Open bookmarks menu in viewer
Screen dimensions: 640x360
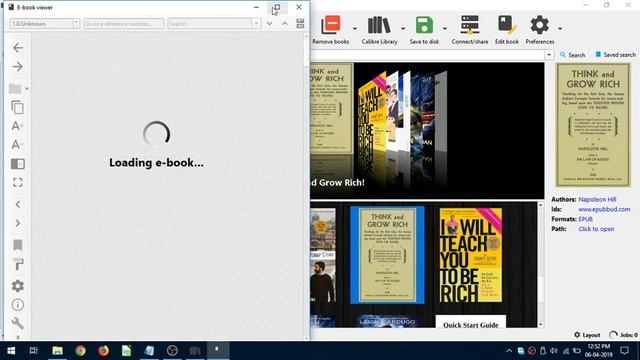(18, 245)
